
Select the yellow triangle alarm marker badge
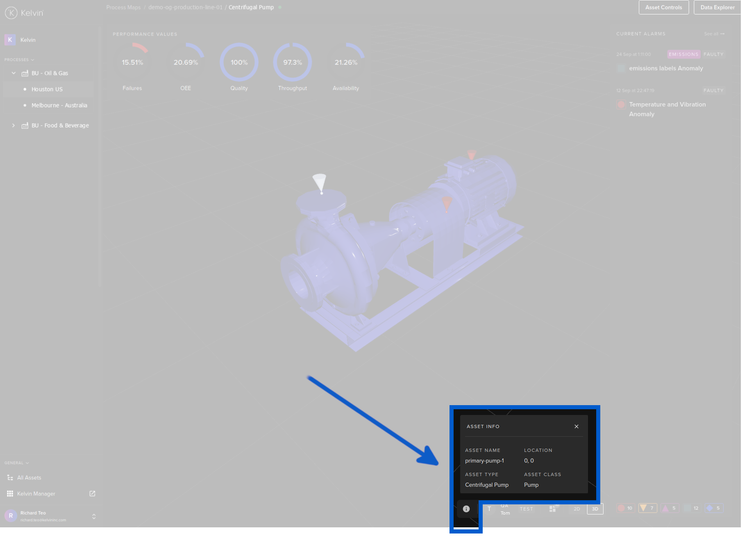pos(647,508)
